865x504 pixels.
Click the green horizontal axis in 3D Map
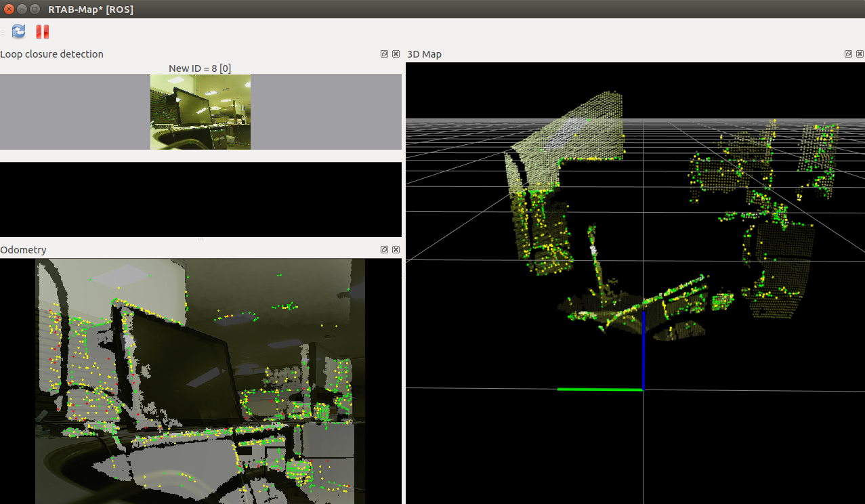[x=599, y=390]
